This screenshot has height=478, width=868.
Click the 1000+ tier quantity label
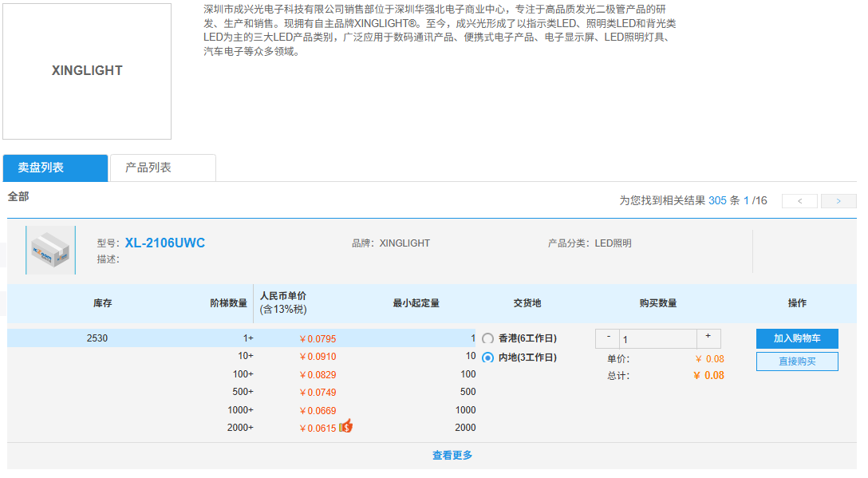coord(240,410)
